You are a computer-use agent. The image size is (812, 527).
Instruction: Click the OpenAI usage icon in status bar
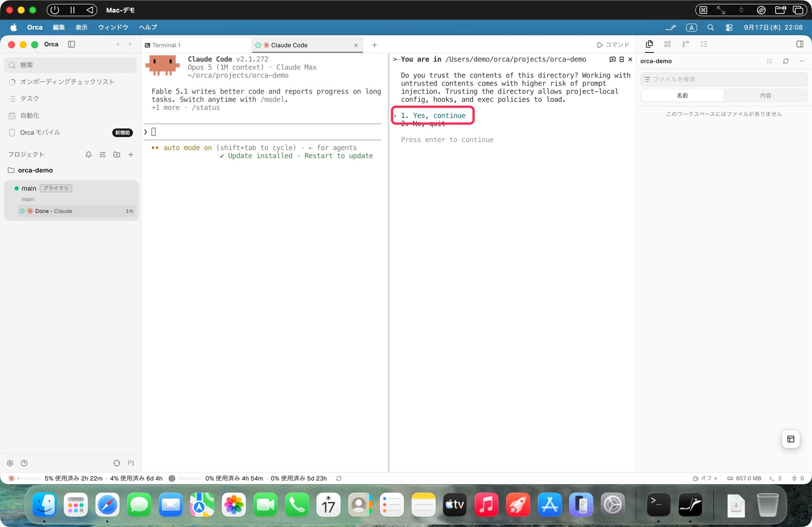pos(172,478)
